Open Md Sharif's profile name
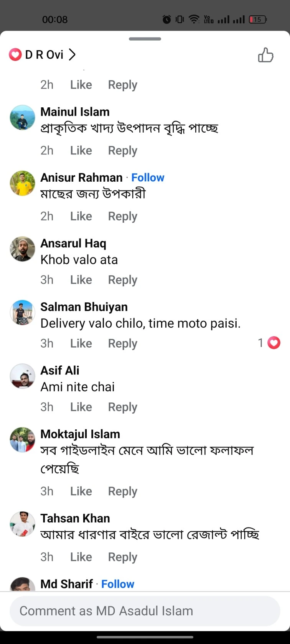 66,583
